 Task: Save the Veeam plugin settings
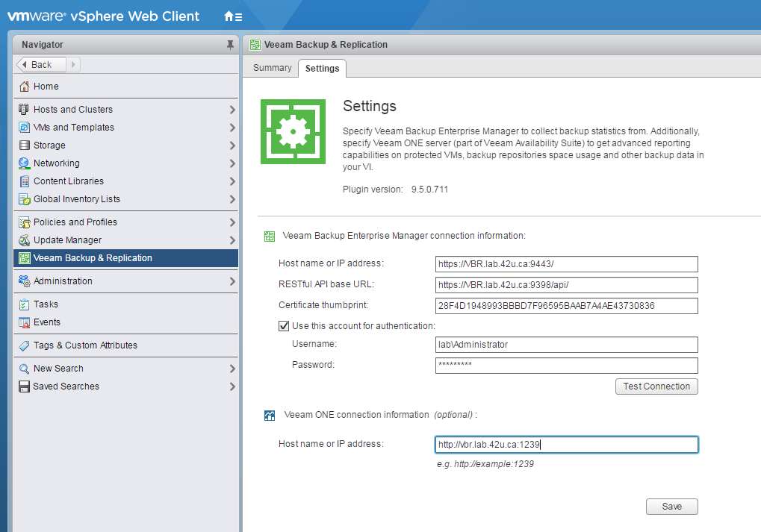point(671,506)
